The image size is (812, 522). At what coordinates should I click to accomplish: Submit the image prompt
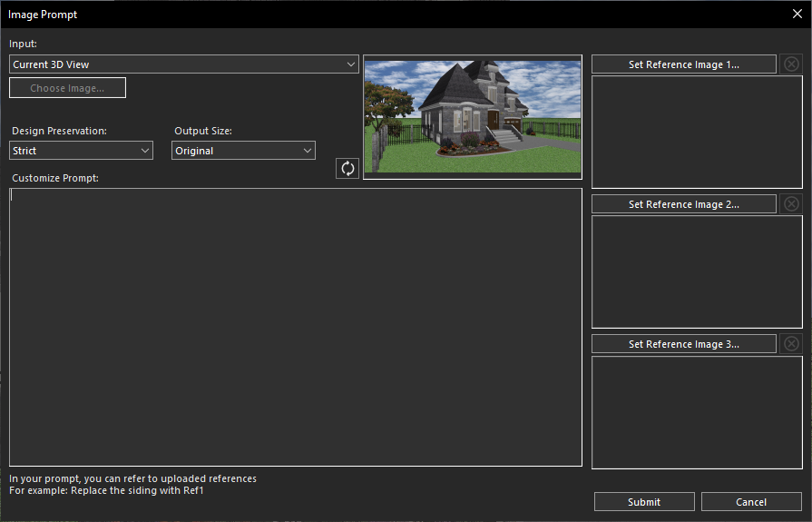pyautogui.click(x=644, y=502)
